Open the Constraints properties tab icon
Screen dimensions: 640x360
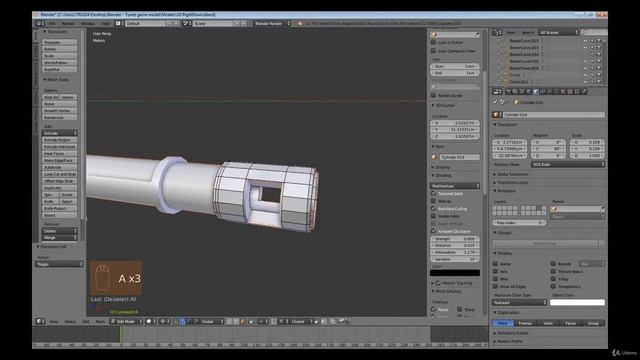[x=542, y=92]
